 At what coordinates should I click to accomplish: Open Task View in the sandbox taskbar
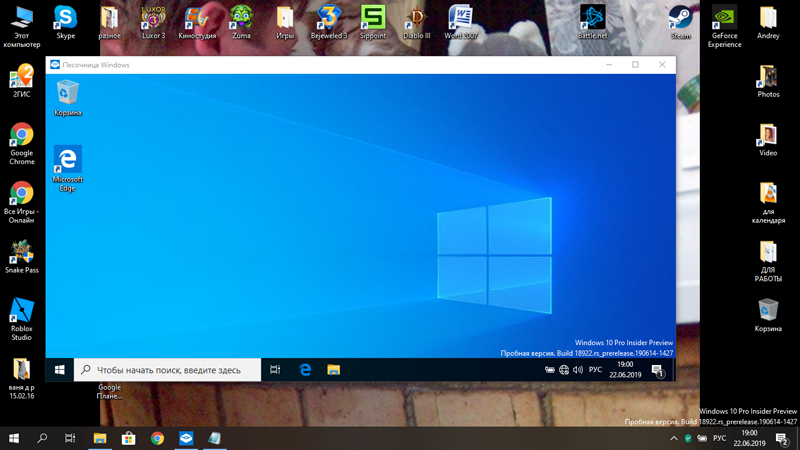[x=275, y=370]
